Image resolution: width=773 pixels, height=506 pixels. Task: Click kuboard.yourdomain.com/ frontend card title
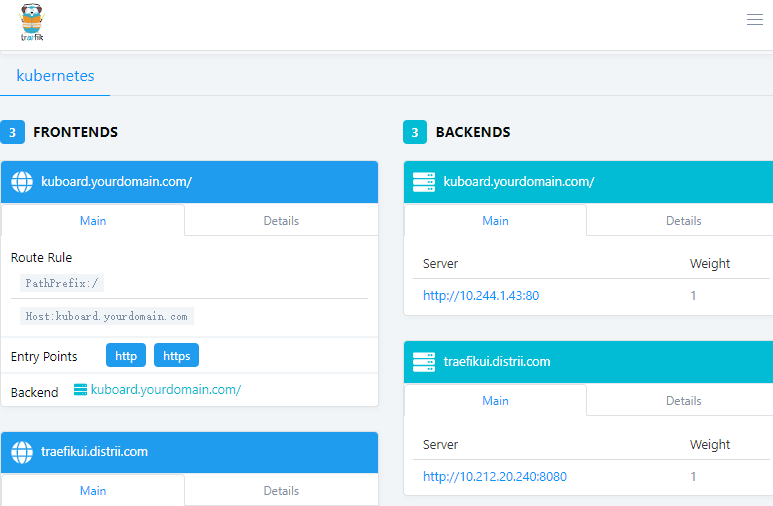coord(116,181)
